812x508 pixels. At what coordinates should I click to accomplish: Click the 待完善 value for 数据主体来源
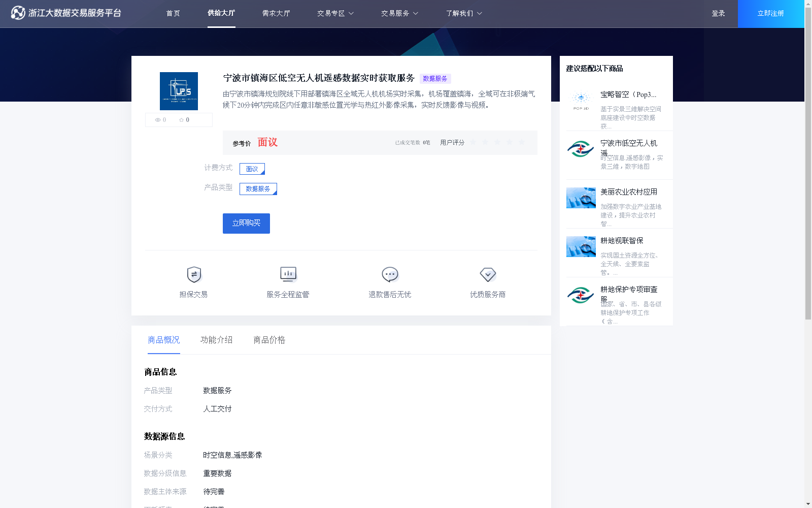point(214,492)
